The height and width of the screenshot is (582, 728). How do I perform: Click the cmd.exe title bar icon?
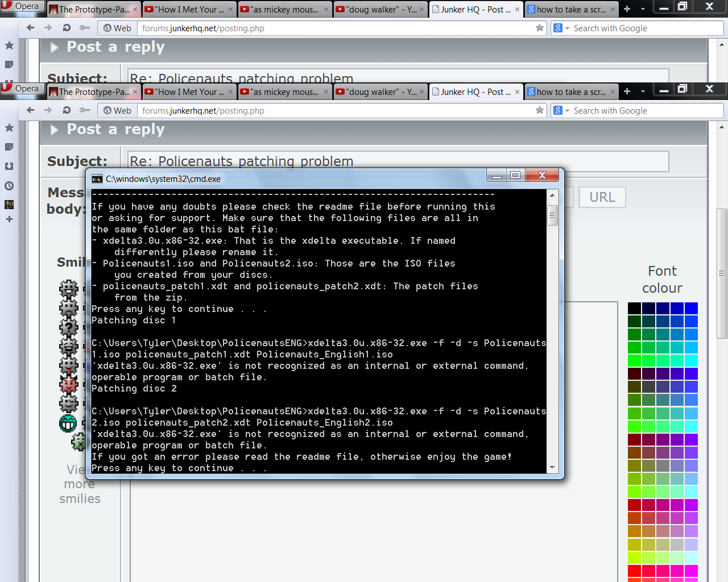coord(97,179)
